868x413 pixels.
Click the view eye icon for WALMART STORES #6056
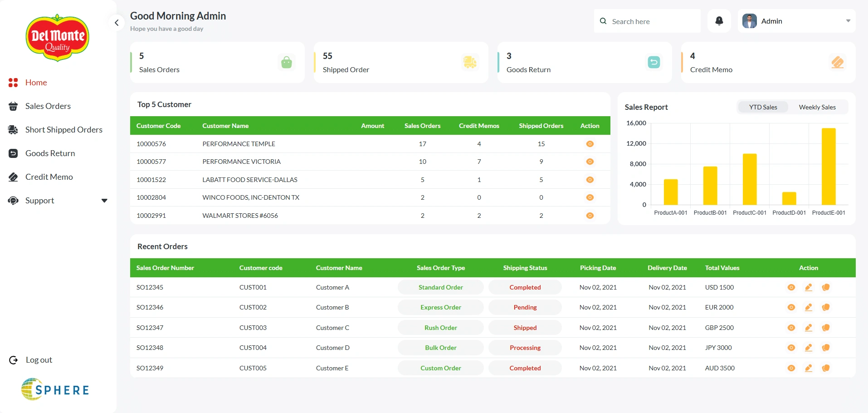pos(590,216)
